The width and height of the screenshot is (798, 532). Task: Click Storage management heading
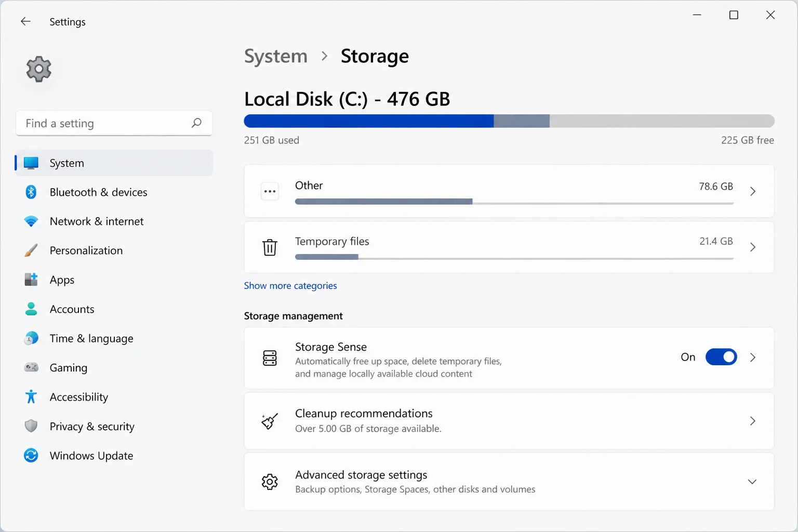click(294, 316)
